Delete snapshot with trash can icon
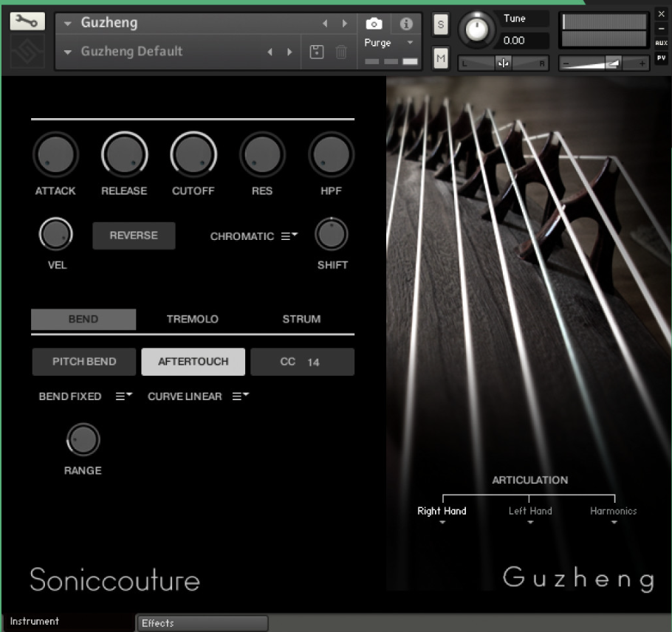The height and width of the screenshot is (632, 672). point(341,52)
